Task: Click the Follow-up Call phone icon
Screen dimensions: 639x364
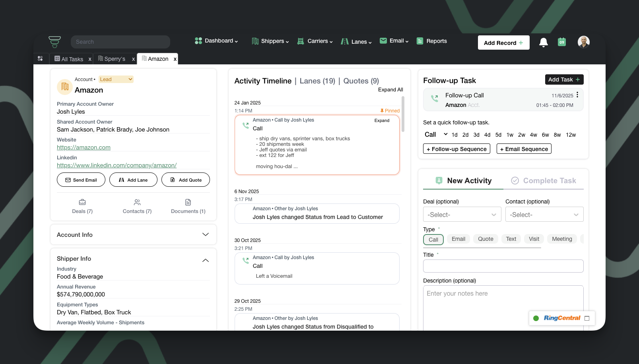Action: click(x=435, y=98)
